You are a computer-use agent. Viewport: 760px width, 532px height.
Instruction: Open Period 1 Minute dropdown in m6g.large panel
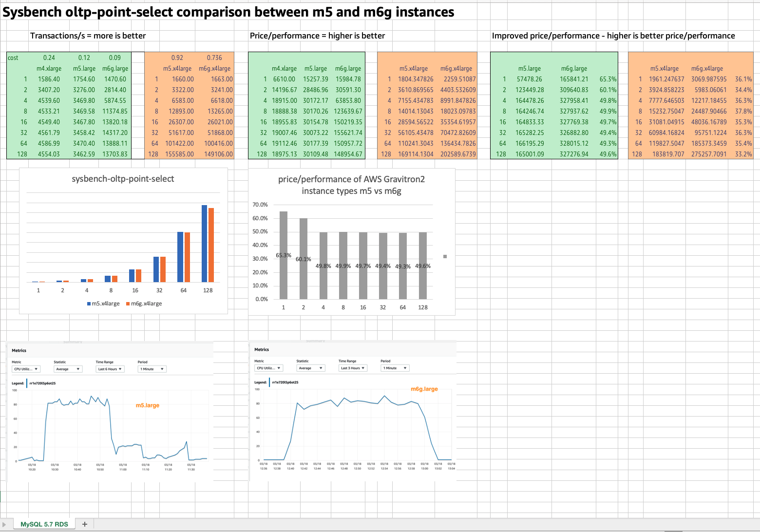coord(395,368)
